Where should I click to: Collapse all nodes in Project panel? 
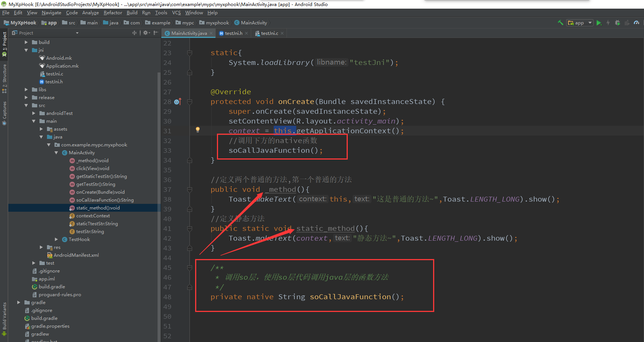tap(134, 33)
